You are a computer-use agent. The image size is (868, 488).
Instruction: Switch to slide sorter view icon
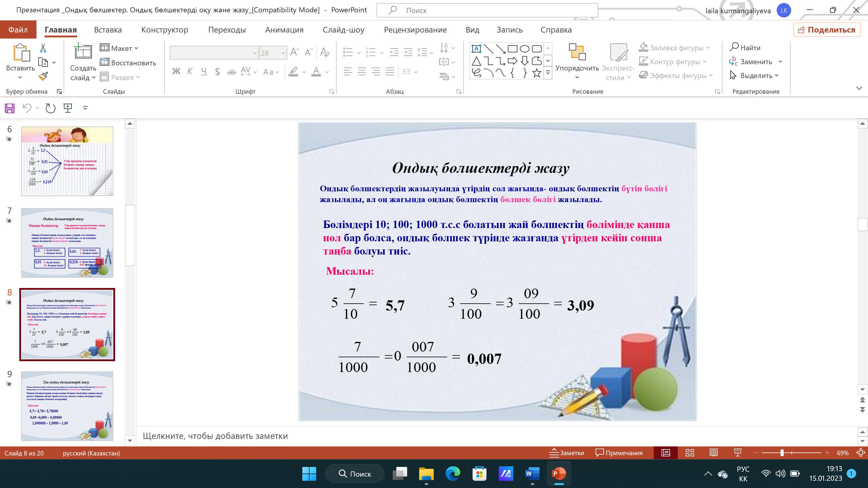[x=690, y=453]
